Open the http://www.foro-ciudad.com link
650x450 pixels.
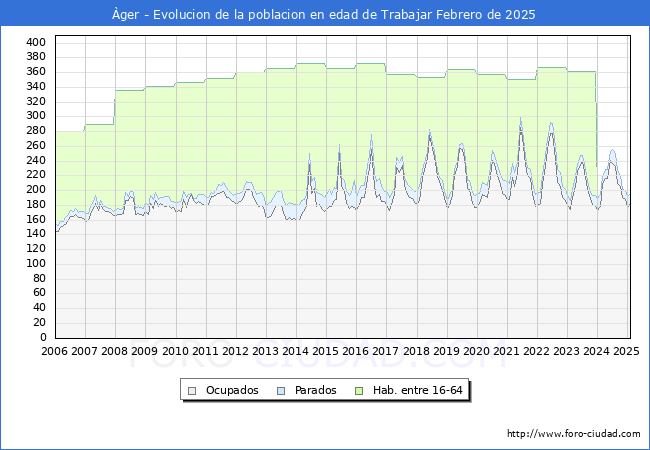coord(574,434)
